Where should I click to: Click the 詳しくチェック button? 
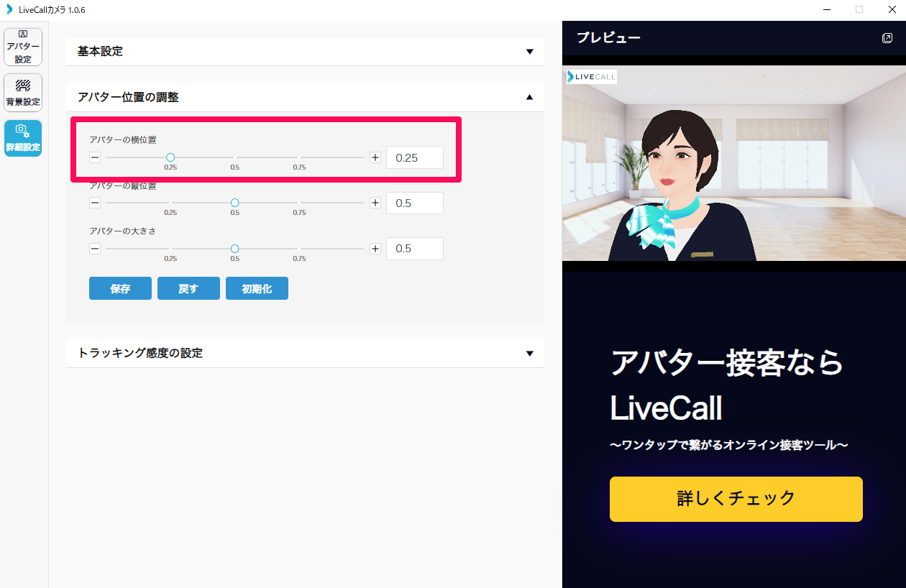pos(736,499)
